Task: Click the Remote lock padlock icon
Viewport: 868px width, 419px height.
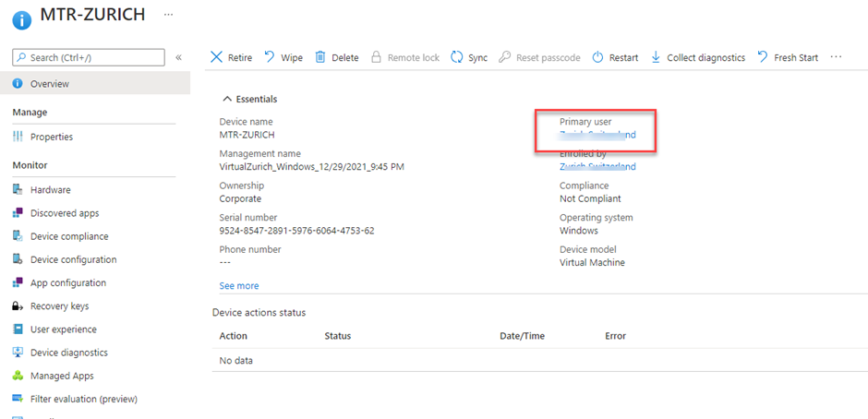Action: [x=376, y=57]
